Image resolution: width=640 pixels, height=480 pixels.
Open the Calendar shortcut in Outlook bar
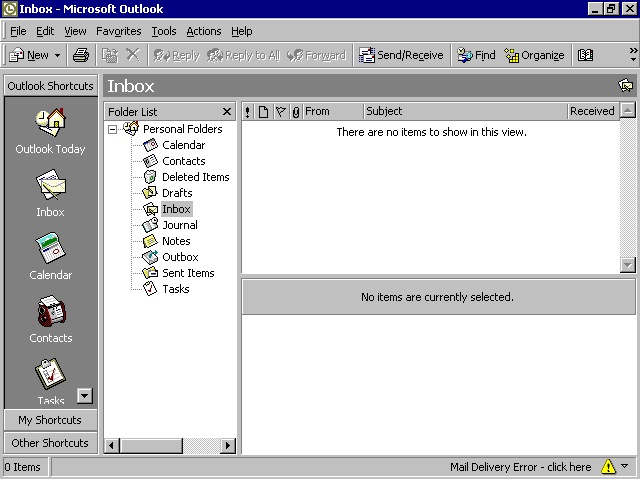point(50,248)
